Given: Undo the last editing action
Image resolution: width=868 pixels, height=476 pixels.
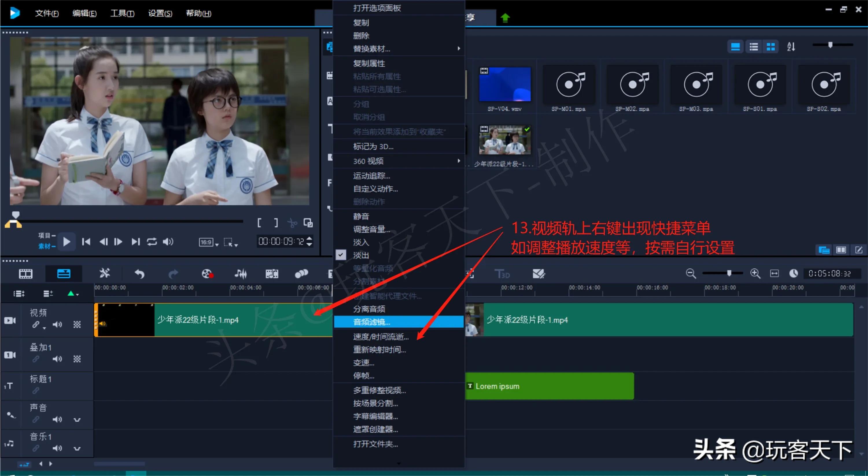Looking at the screenshot, I should [x=139, y=274].
